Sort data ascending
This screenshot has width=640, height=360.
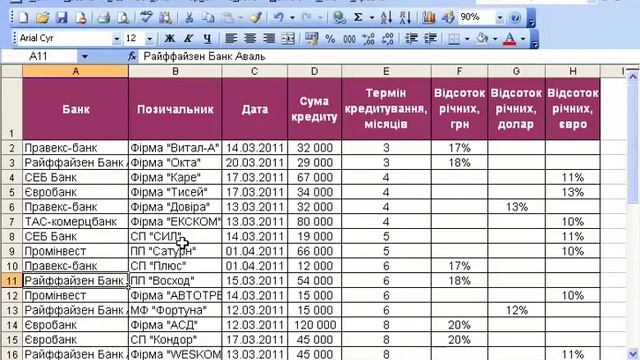coord(386,18)
